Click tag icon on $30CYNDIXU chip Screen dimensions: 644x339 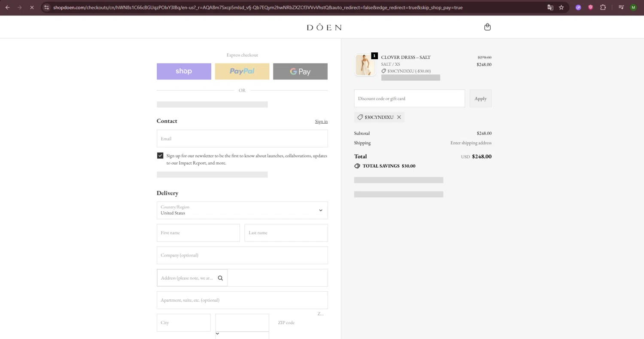click(360, 117)
